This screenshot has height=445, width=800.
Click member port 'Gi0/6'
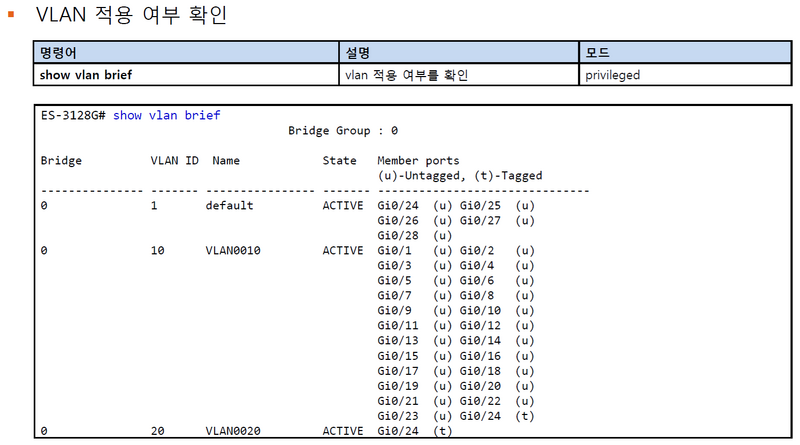[477, 281]
